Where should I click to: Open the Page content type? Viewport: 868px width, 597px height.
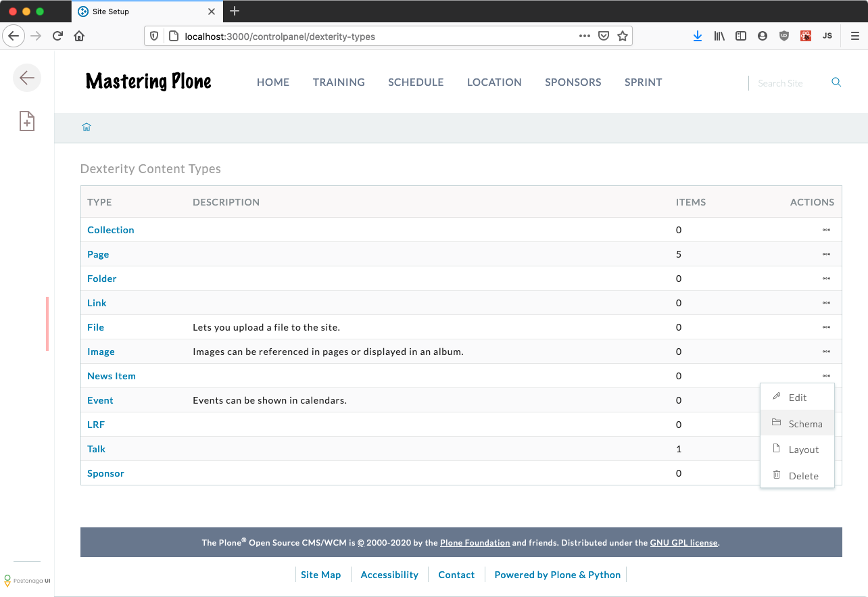pyautogui.click(x=98, y=254)
